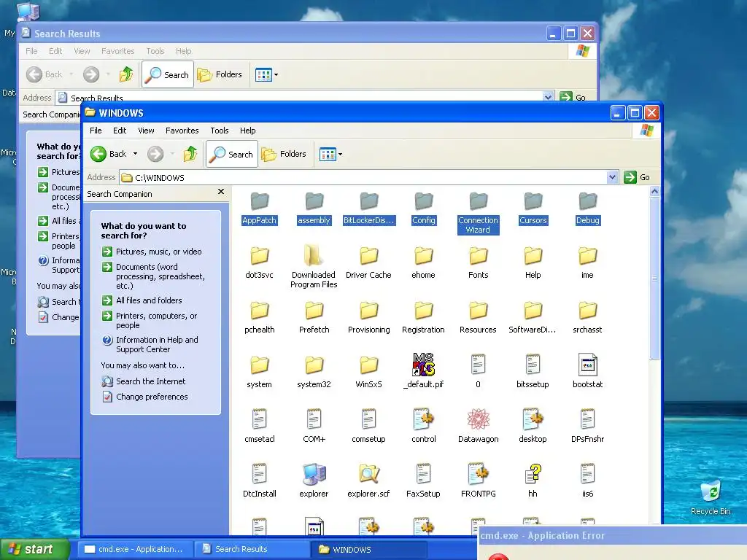Select the WinSxS folder
Image resolution: width=747 pixels, height=560 pixels.
tap(368, 373)
